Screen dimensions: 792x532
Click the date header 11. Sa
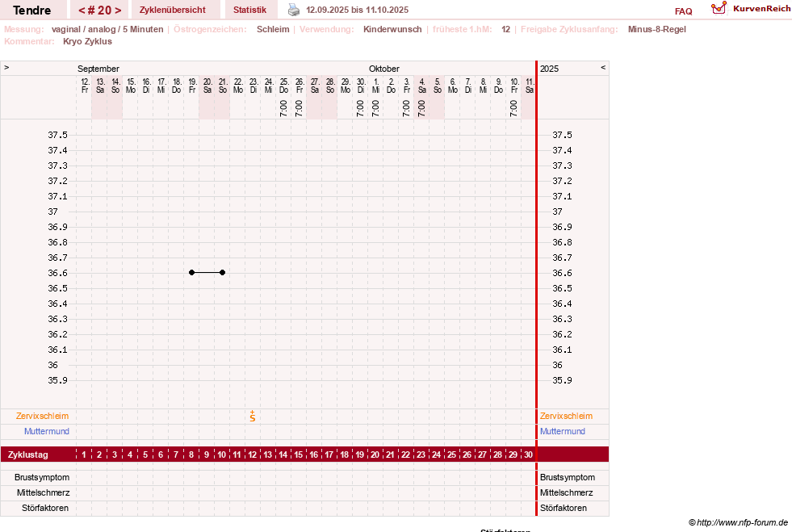pos(530,86)
